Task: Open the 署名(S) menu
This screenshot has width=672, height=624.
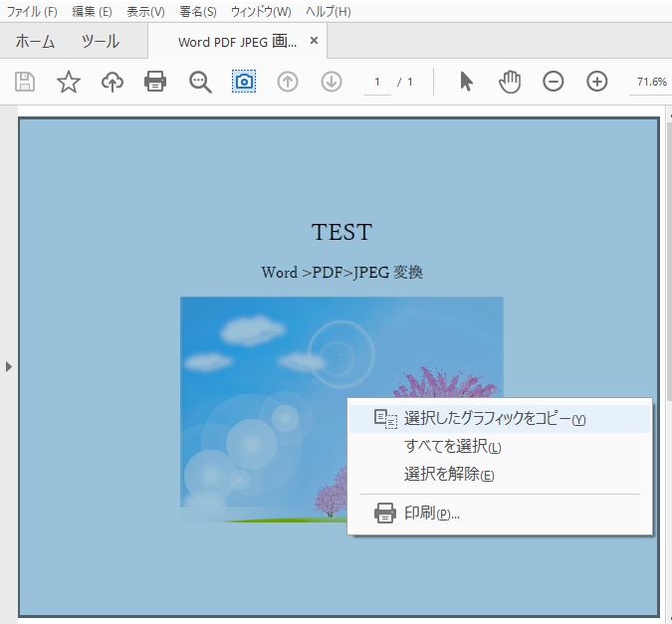Action: 198,12
